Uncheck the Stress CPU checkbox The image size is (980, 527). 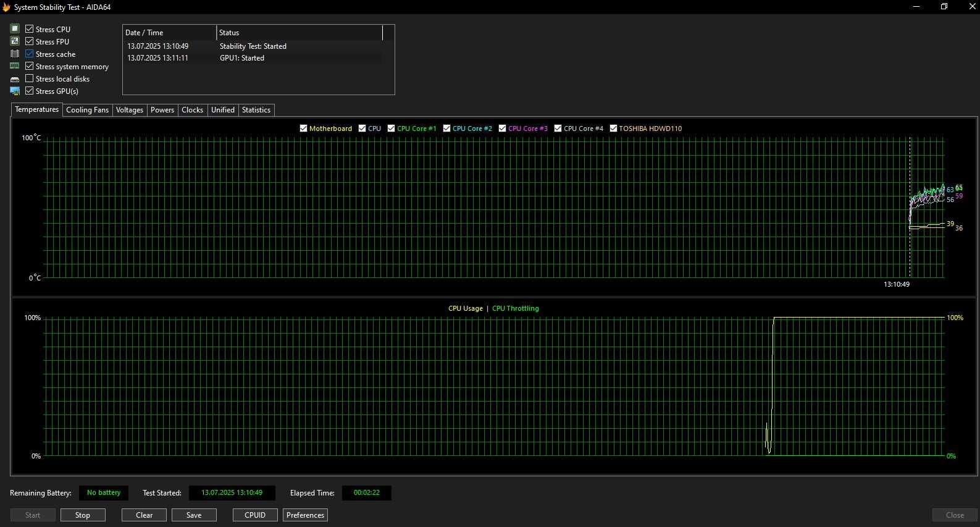coord(29,29)
